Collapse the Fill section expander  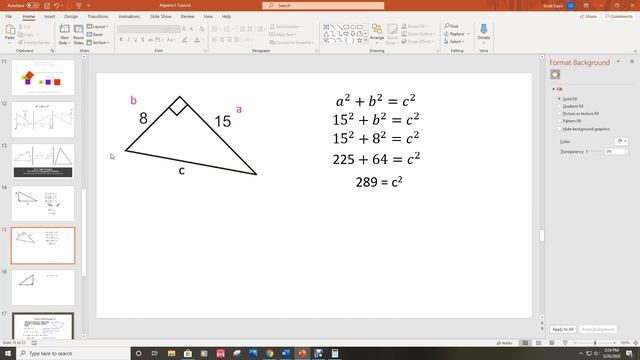(554, 89)
